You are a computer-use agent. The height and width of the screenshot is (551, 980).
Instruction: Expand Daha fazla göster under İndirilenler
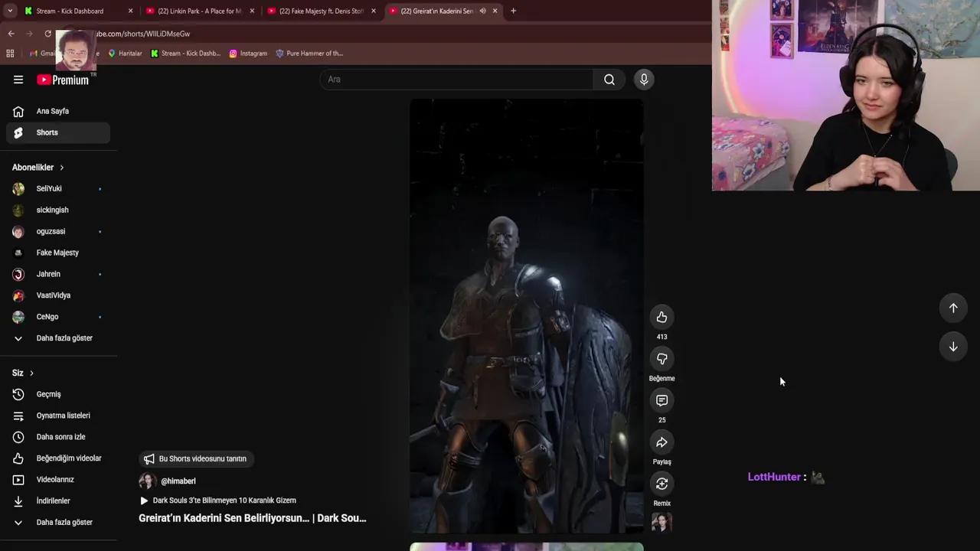[58, 522]
